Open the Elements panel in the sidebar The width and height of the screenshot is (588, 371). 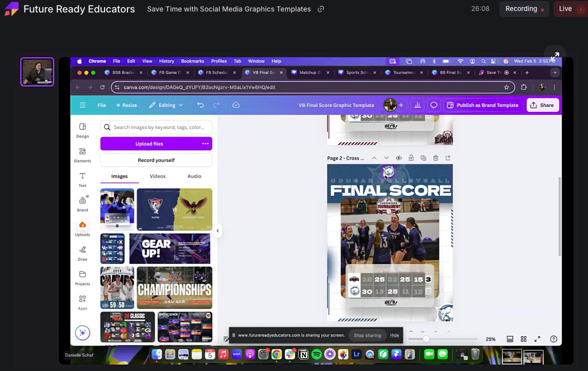pos(82,155)
